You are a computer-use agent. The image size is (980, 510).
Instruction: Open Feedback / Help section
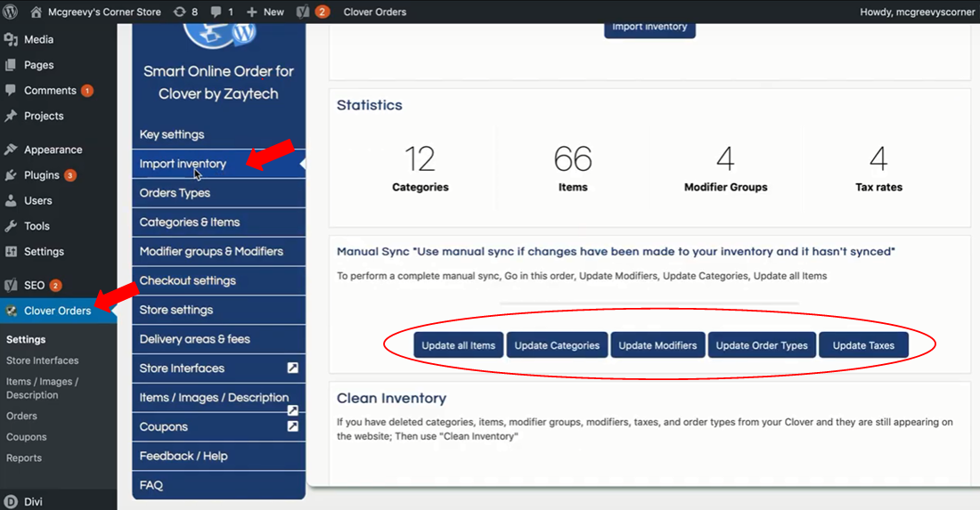(219, 456)
